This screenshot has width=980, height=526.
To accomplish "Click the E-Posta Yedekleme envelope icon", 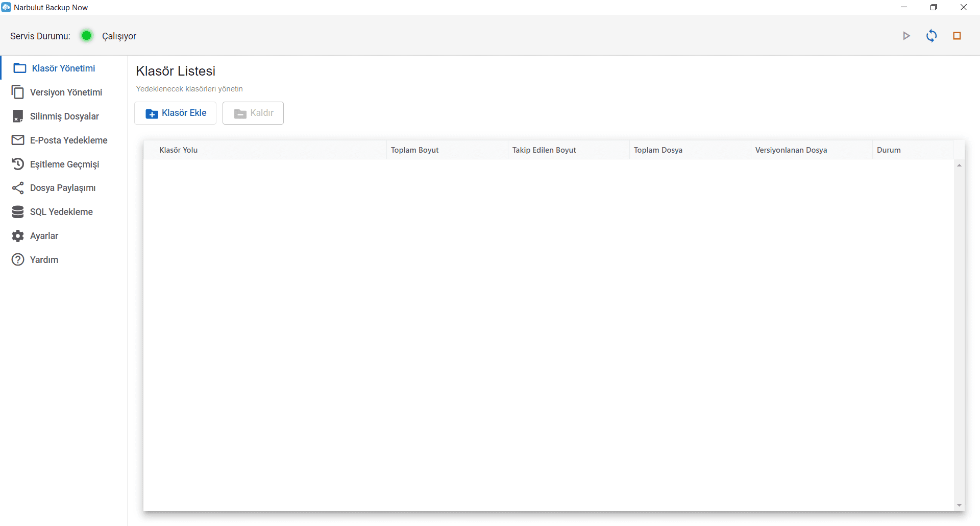I will [x=17, y=140].
